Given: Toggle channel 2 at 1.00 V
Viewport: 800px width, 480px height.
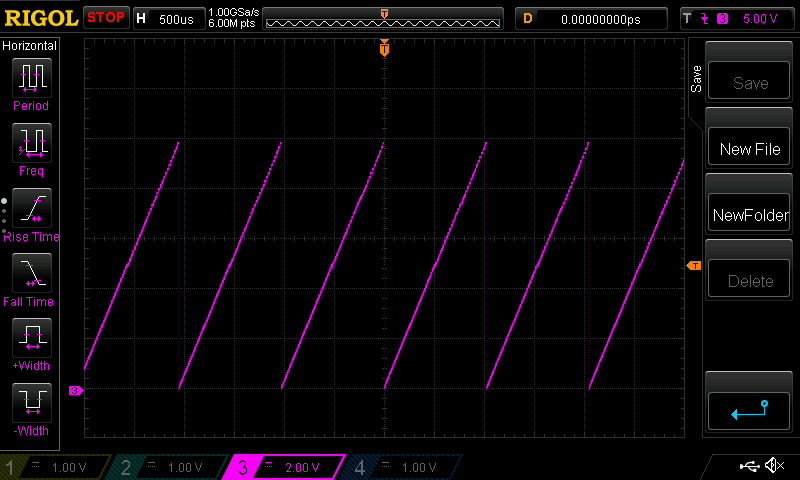Looking at the screenshot, I should pos(171,467).
